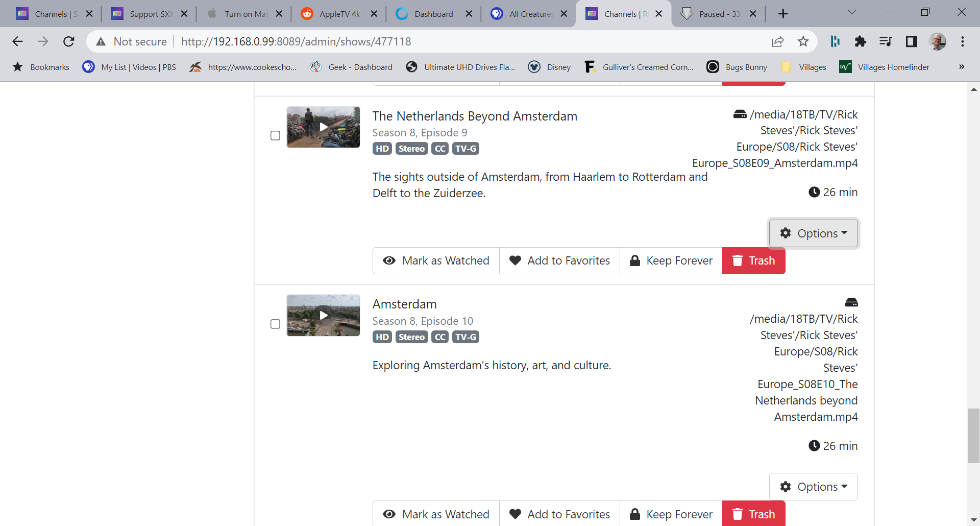Go back to the previous page

[x=18, y=41]
